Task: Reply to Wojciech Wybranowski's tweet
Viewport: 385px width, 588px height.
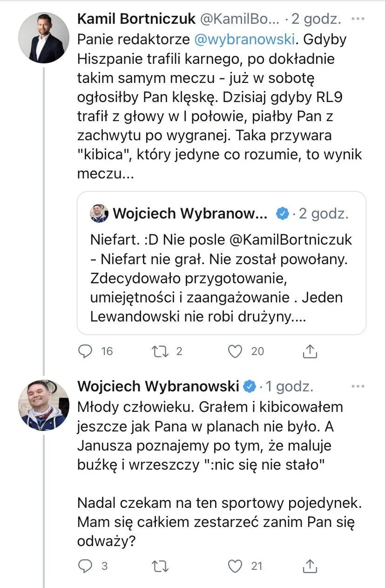Action: click(x=85, y=566)
